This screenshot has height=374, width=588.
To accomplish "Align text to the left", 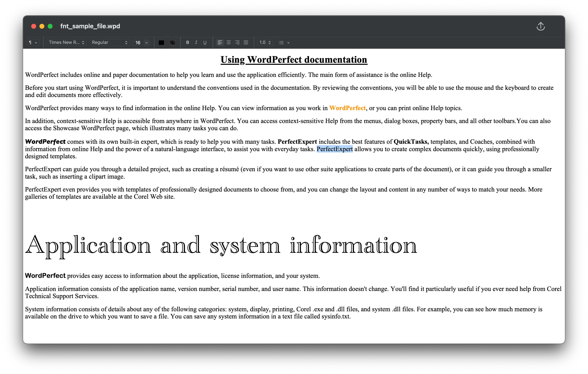I will coord(220,42).
